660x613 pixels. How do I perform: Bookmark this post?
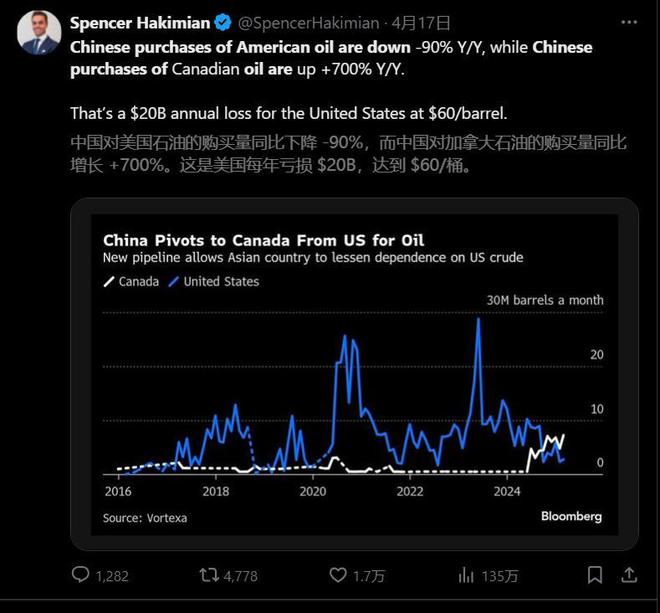click(x=595, y=575)
